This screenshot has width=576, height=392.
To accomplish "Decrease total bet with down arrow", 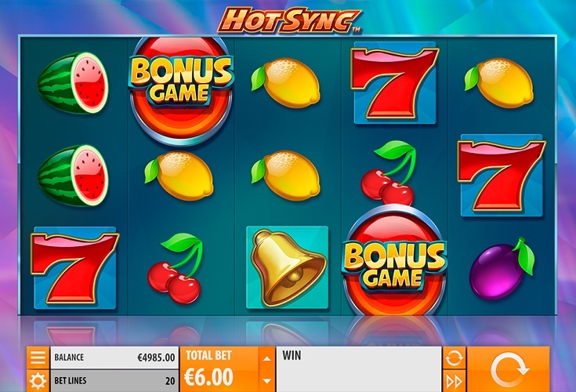I will pyautogui.click(x=267, y=381).
